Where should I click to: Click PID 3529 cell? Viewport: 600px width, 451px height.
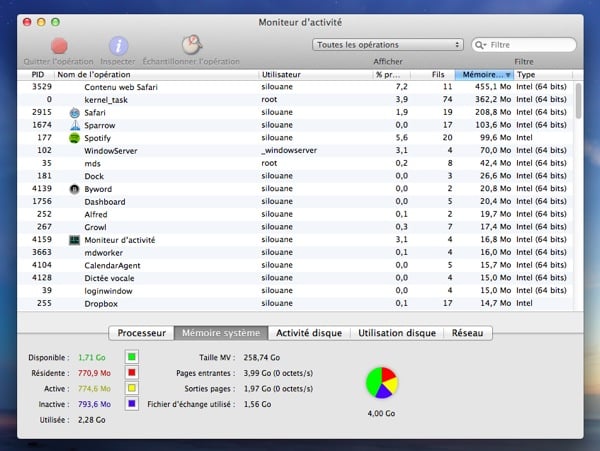[42, 87]
